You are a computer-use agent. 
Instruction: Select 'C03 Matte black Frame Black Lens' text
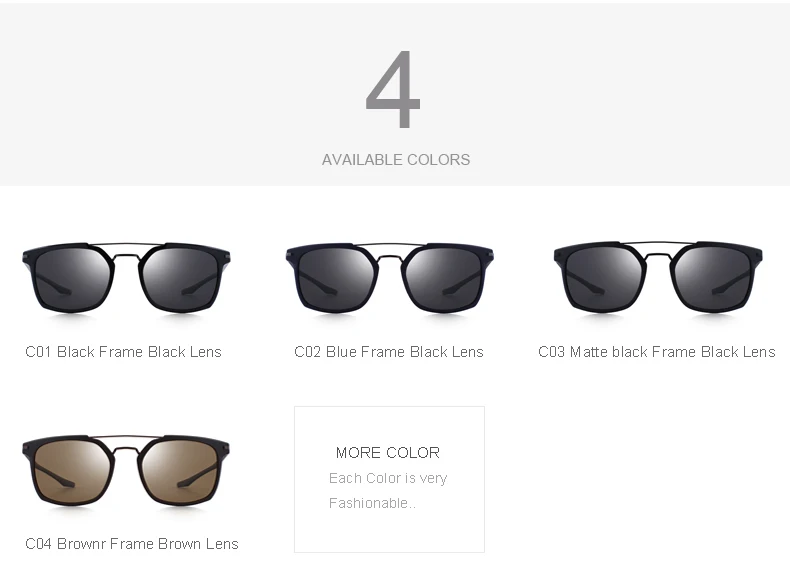657,352
